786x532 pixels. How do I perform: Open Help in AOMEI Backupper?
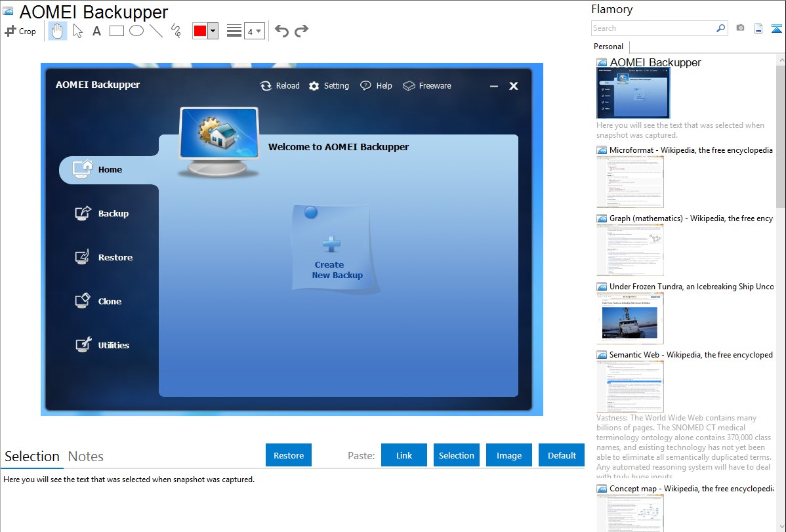pos(376,86)
